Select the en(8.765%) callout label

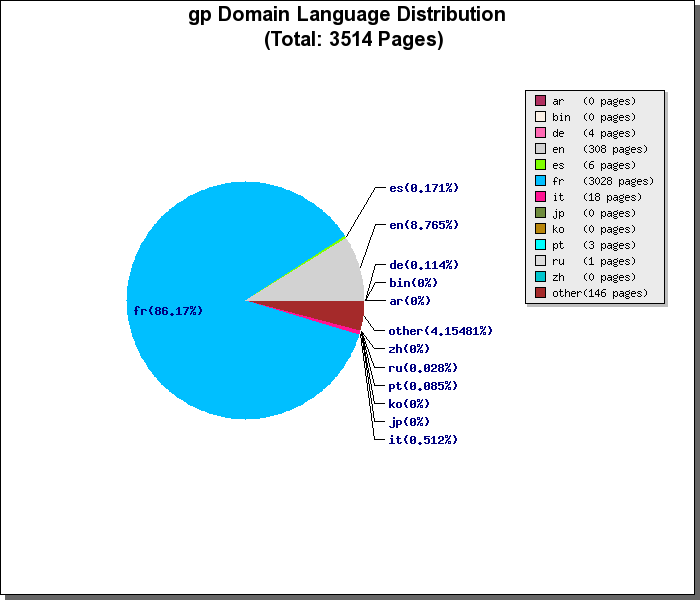pos(423,225)
